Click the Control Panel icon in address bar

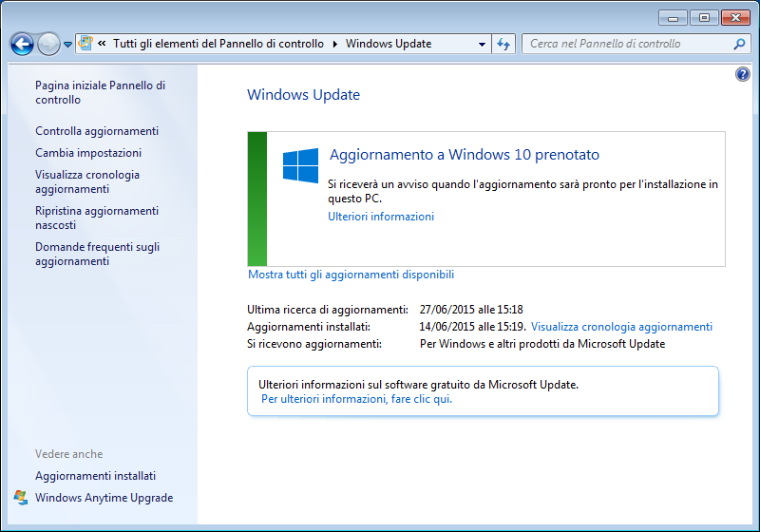tap(85, 43)
